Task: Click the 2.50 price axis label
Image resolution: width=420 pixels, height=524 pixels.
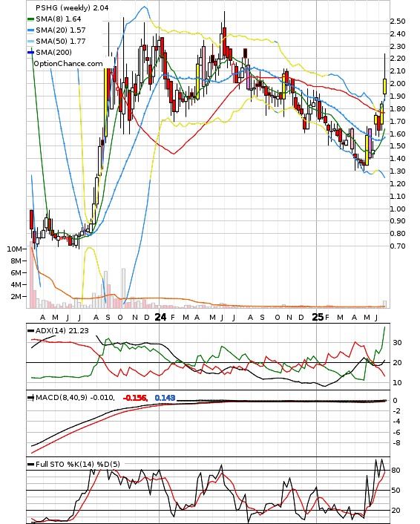Action: (x=398, y=21)
